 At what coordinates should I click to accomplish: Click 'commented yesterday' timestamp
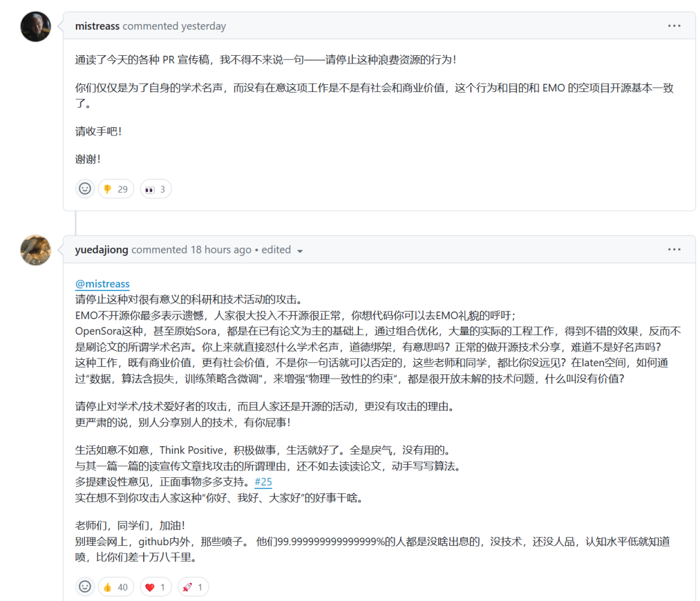(x=174, y=26)
